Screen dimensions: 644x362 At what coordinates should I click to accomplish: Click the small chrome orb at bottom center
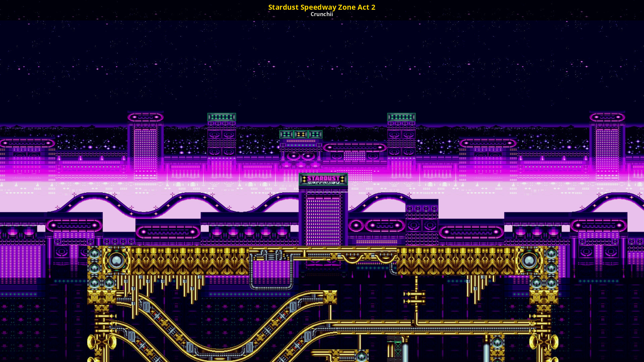[361, 356]
